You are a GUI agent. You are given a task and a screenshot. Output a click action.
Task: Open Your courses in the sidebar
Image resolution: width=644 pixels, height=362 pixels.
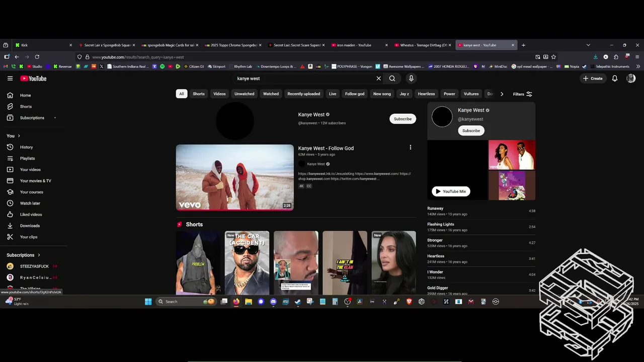tap(33, 192)
